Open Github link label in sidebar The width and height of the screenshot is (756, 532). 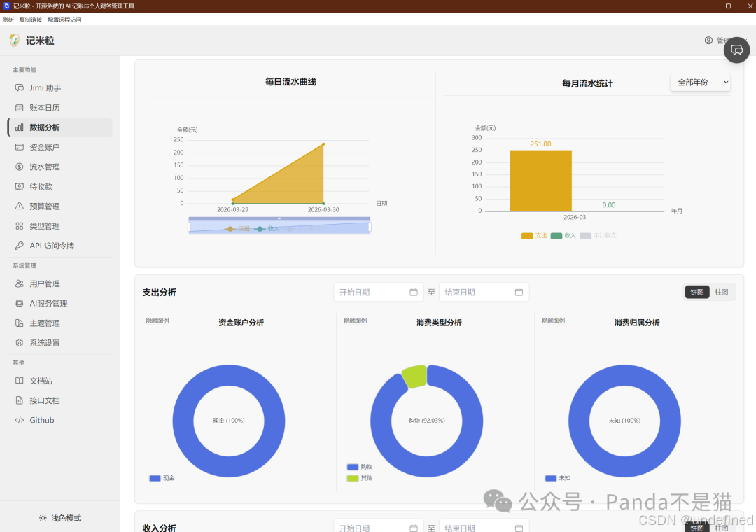[x=42, y=420]
